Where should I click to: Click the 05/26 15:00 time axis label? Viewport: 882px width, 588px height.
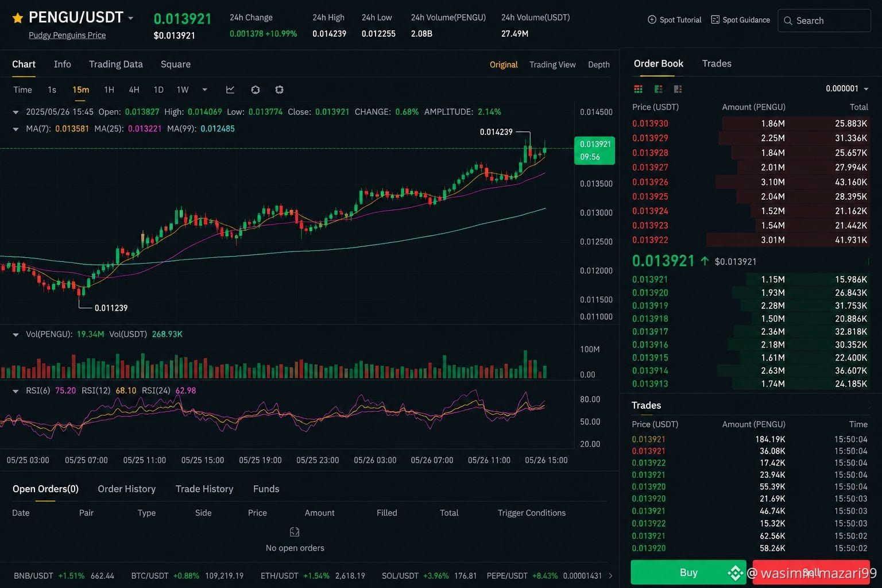click(546, 461)
